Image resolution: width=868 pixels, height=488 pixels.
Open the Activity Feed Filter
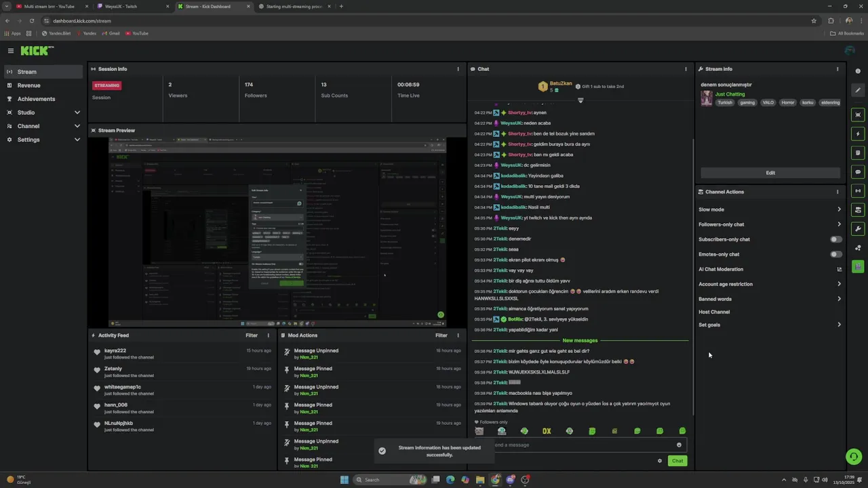(252, 335)
